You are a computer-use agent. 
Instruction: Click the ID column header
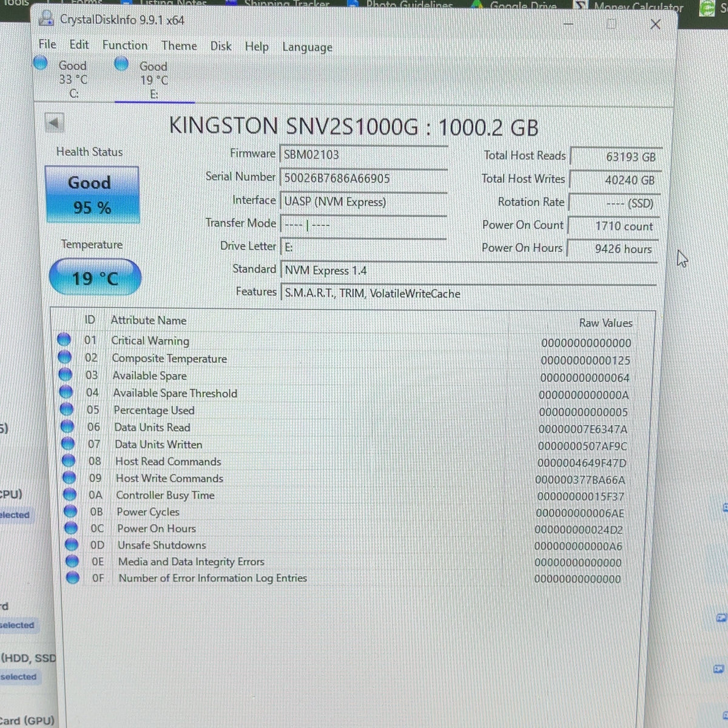(x=90, y=320)
